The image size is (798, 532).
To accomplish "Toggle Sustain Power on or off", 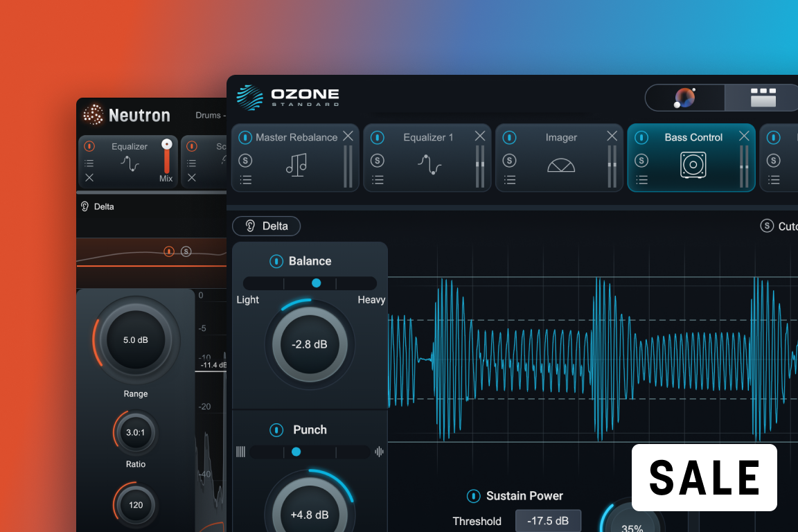I will click(x=474, y=496).
